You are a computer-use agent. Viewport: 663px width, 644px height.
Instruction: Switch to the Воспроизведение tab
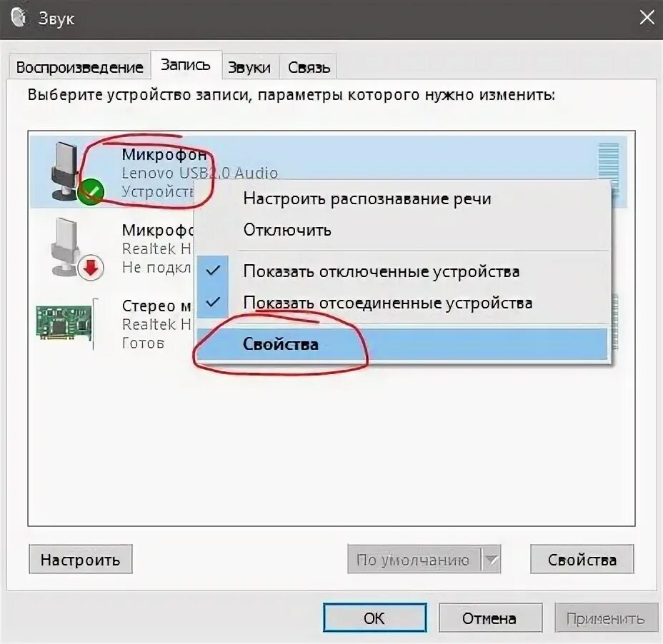click(79, 67)
